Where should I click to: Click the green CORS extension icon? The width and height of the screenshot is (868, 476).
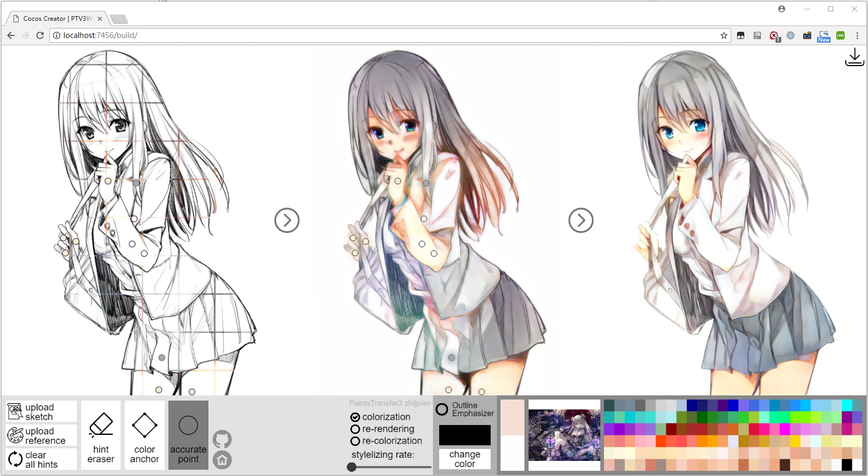pos(840,35)
